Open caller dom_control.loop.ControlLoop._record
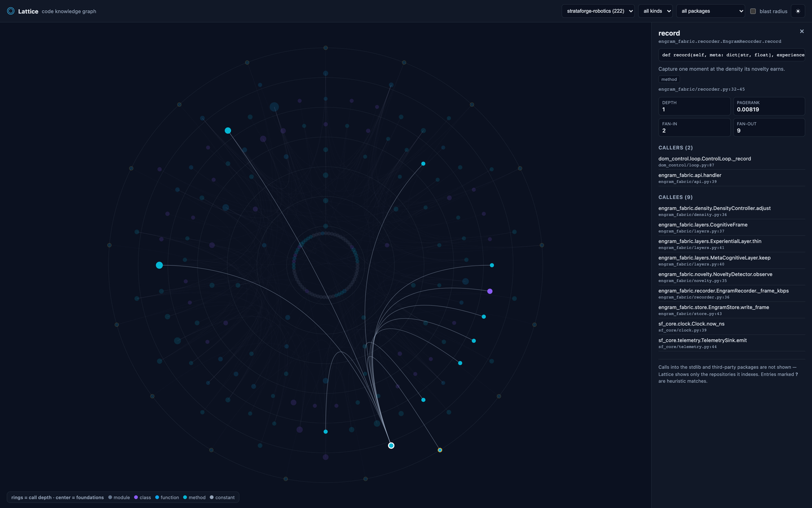Screen dimensions: 812x508 click(731, 161)
